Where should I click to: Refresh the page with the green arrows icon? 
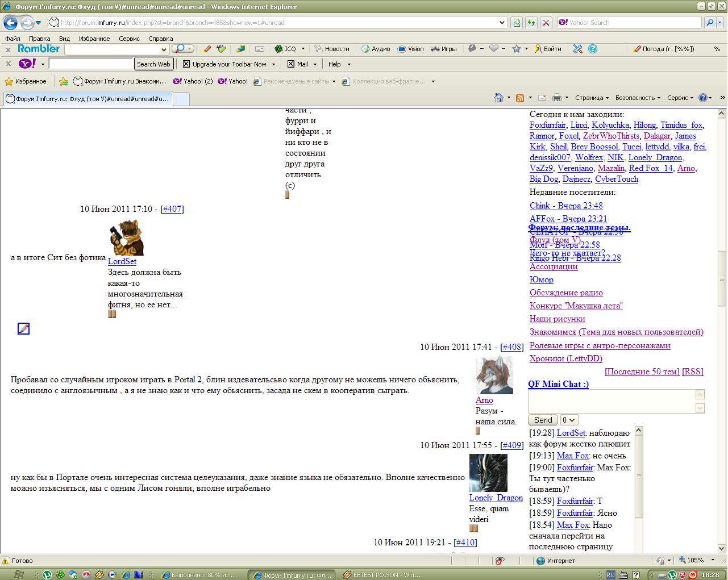click(531, 23)
